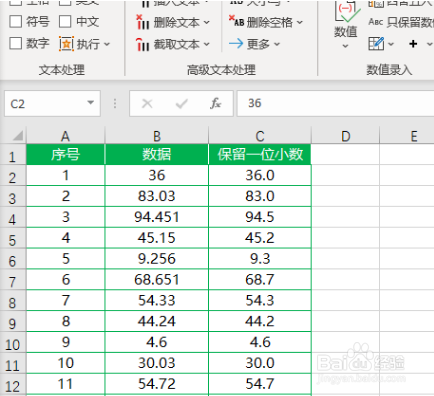The width and height of the screenshot is (434, 396).
Task: Click the 序号 header cell
Action: click(65, 154)
